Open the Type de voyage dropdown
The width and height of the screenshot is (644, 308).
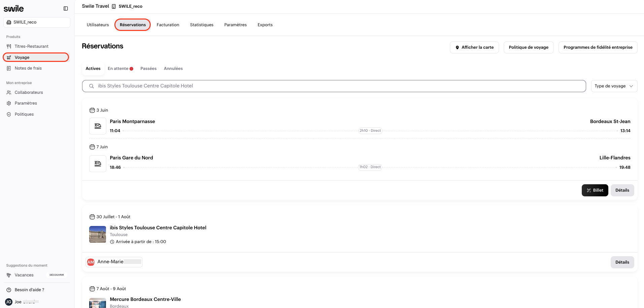(614, 86)
